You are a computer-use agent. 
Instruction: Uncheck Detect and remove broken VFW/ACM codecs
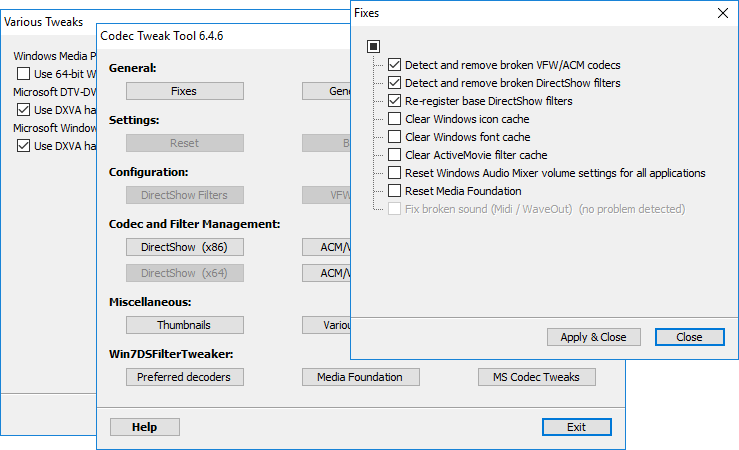[x=394, y=65]
